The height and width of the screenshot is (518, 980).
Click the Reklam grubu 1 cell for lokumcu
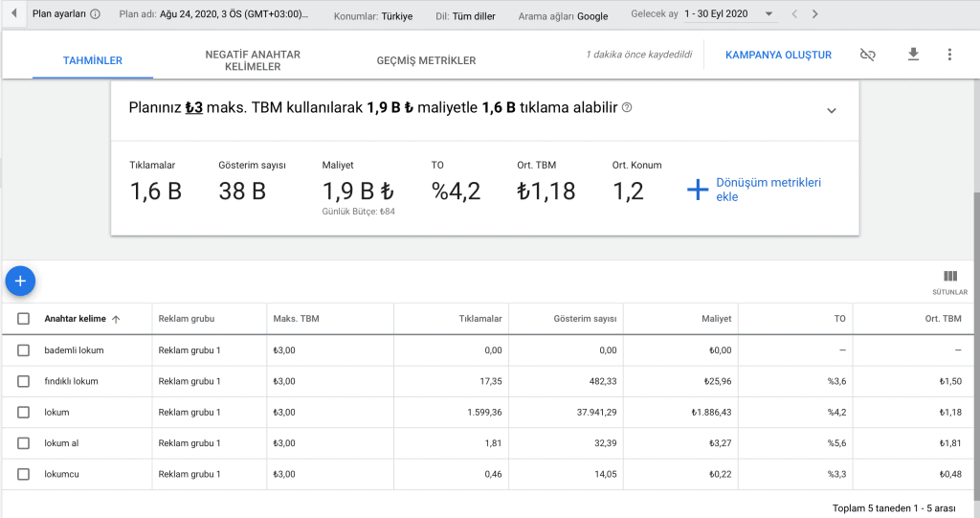pyautogui.click(x=189, y=474)
